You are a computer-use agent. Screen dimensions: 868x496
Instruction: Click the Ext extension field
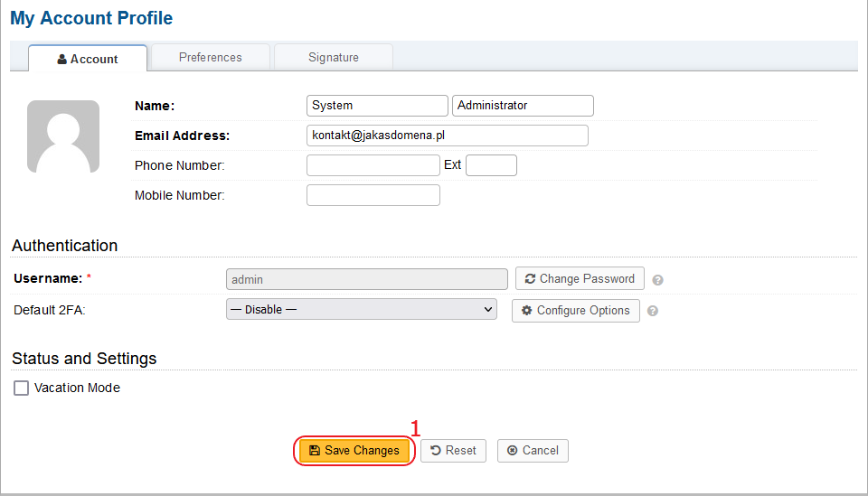pos(492,165)
